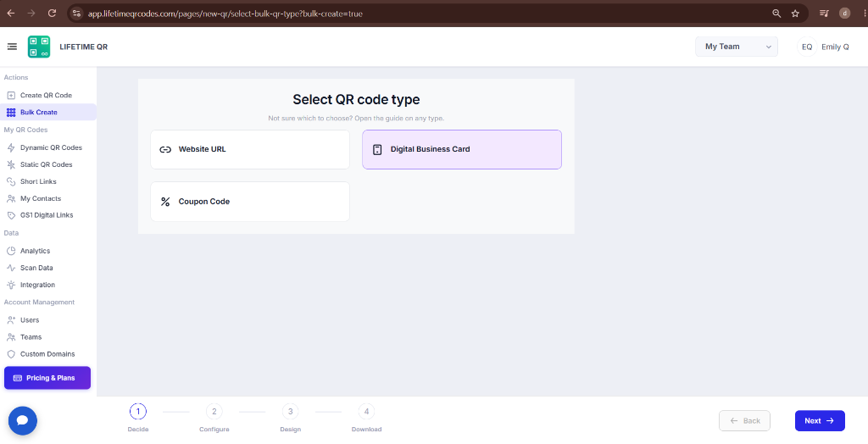The image size is (868, 444).
Task: Expand the My Team dropdown
Action: click(737, 47)
